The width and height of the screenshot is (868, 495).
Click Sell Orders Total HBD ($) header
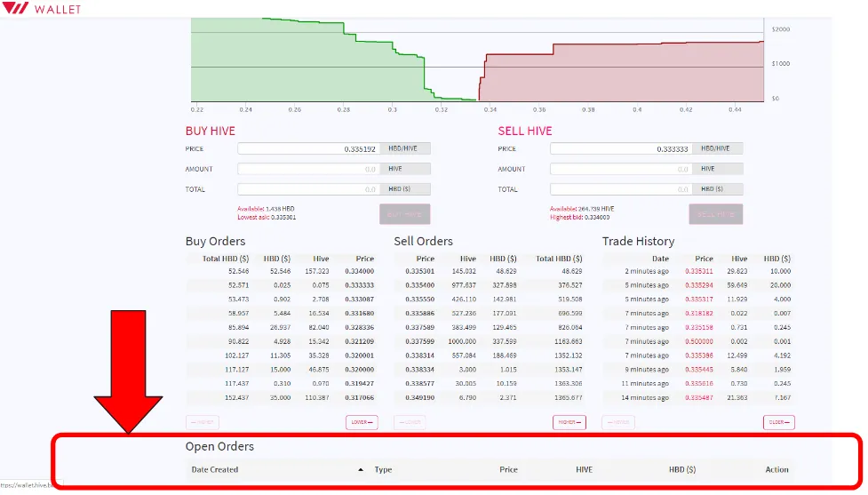[x=559, y=259]
